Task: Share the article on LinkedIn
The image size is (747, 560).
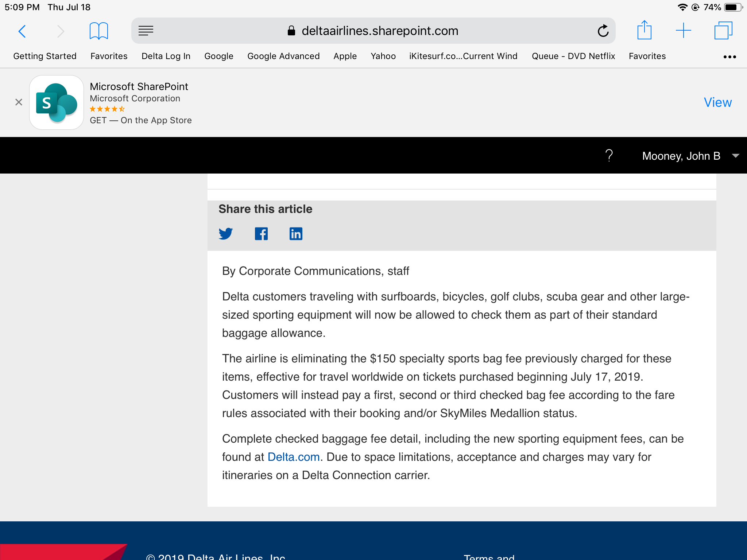Action: (x=296, y=234)
